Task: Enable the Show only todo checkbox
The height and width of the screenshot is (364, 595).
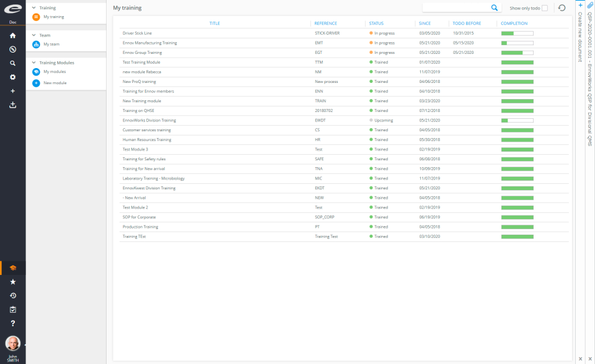Action: [545, 8]
